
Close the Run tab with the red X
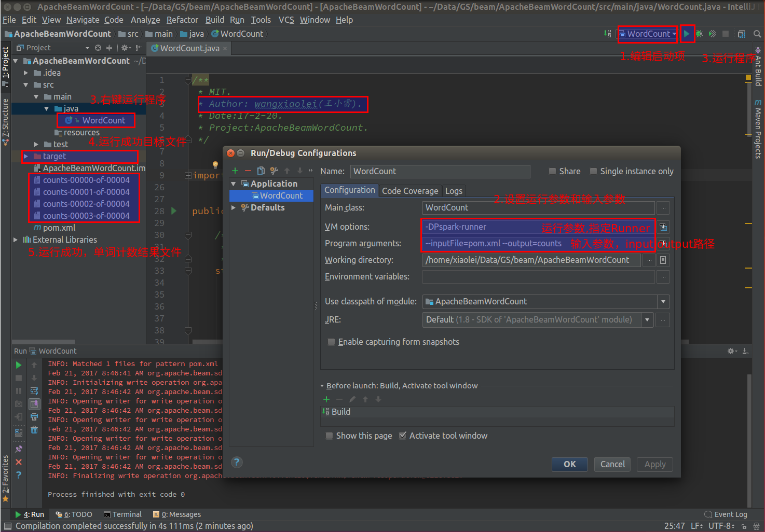point(19,461)
